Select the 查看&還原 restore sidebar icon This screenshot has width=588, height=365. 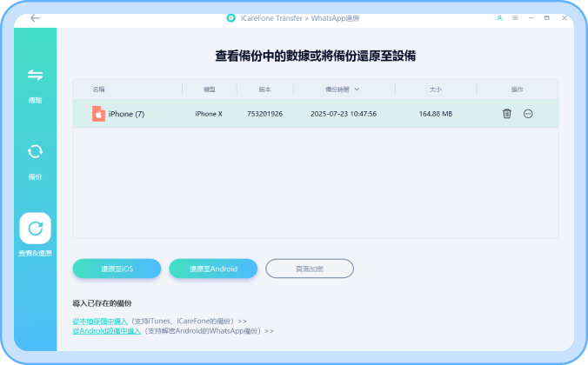coord(36,229)
